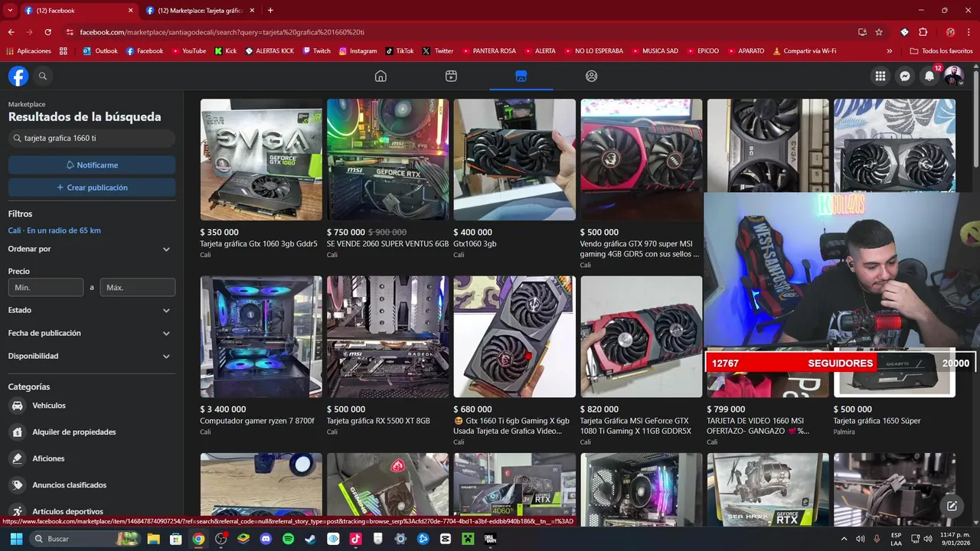
Task: Open the Twitch bookmark
Action: (317, 51)
